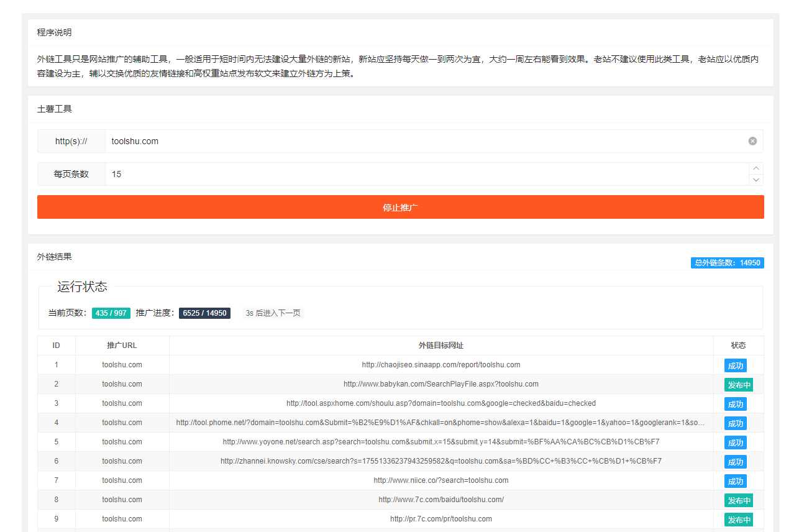The width and height of the screenshot is (799, 532).
Task: Decrease the 每页条数 value with down arrow
Action: pos(756,180)
